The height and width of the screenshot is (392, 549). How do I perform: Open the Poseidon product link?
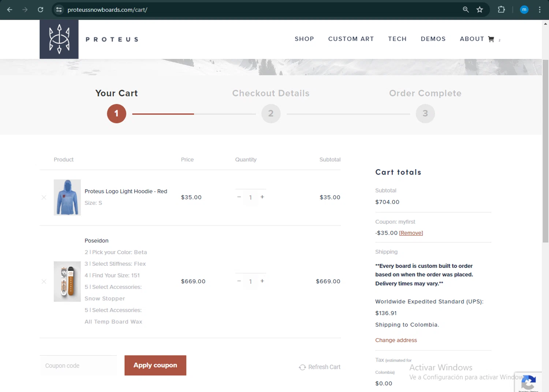pyautogui.click(x=97, y=240)
